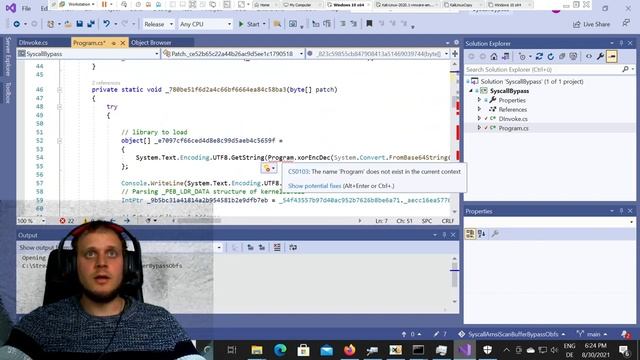Open the Toolbox side tab
Image resolution: width=640 pixels, height=360 pixels.
pos(8,92)
